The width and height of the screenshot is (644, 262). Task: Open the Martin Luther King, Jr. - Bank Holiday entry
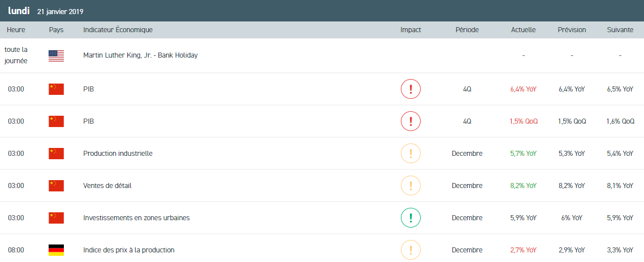click(140, 55)
